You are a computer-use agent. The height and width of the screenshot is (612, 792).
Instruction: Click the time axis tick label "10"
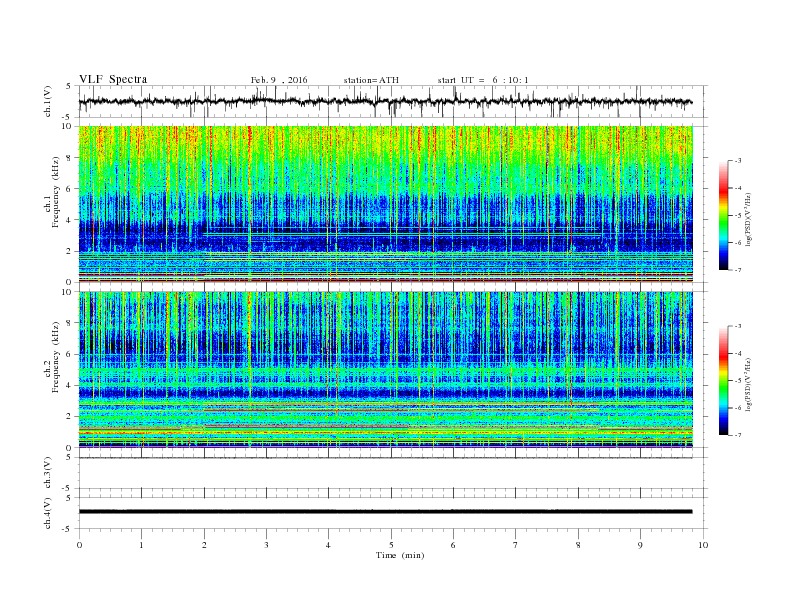pyautogui.click(x=703, y=545)
